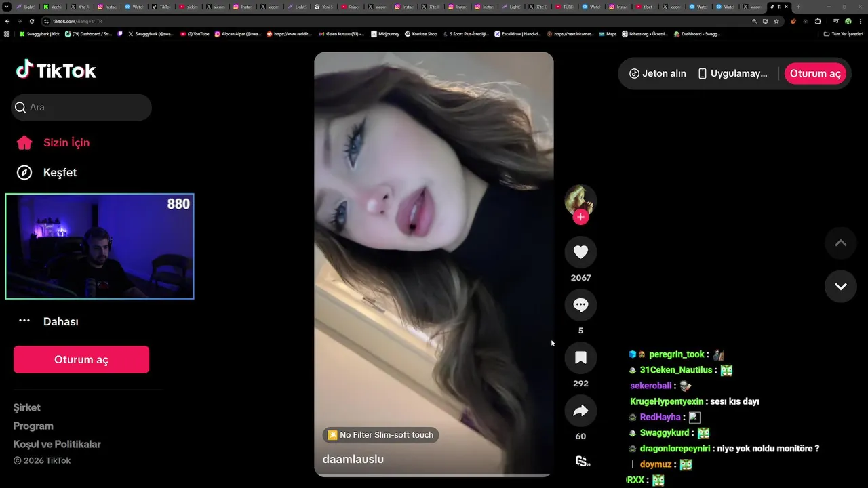Go back with the browser back arrow

tap(7, 21)
